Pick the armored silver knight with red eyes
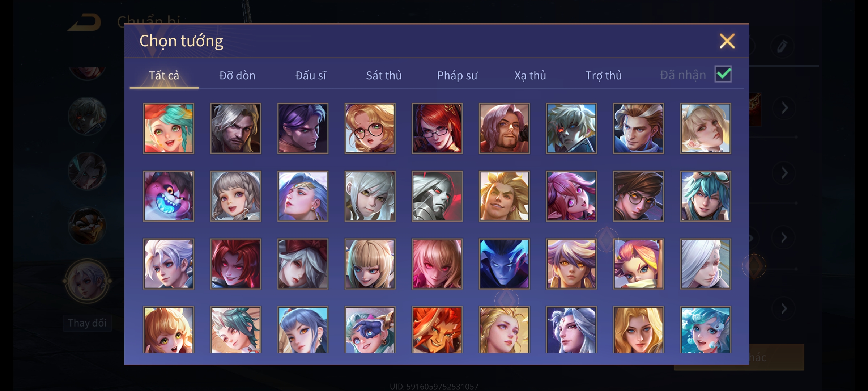 [437, 196]
